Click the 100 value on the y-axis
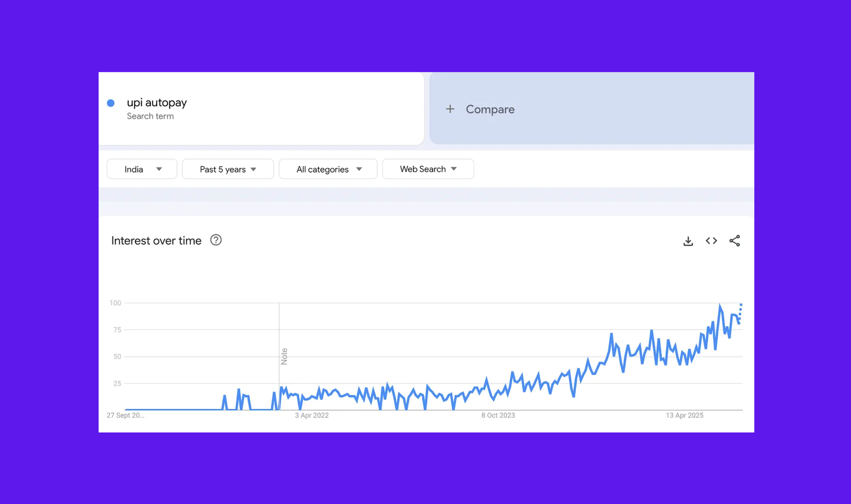 click(x=115, y=303)
